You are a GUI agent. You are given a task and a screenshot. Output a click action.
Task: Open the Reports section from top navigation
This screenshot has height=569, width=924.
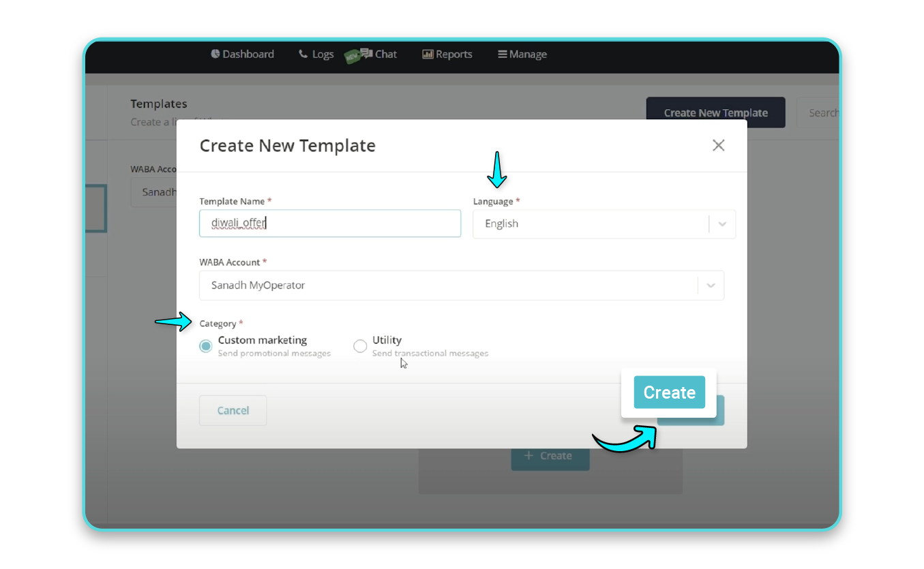(453, 54)
